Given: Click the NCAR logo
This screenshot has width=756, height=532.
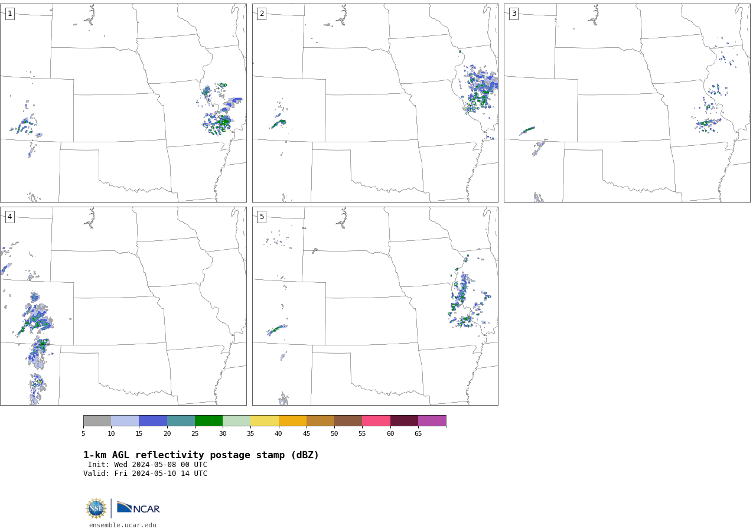Looking at the screenshot, I should (x=138, y=508).
